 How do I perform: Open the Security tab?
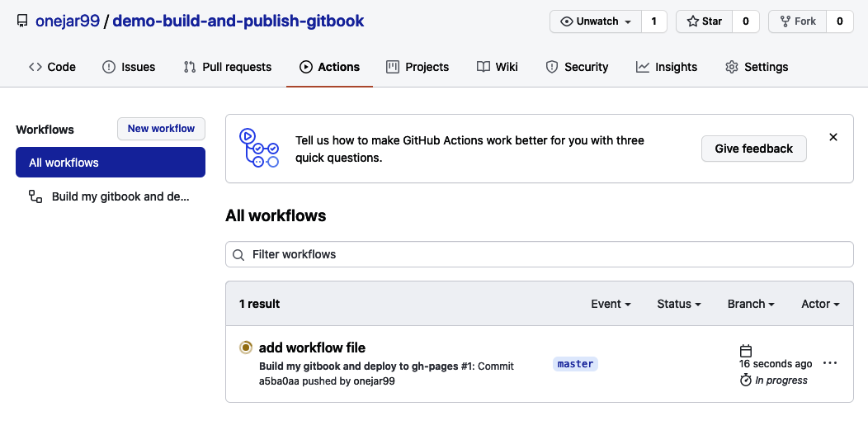(x=577, y=67)
